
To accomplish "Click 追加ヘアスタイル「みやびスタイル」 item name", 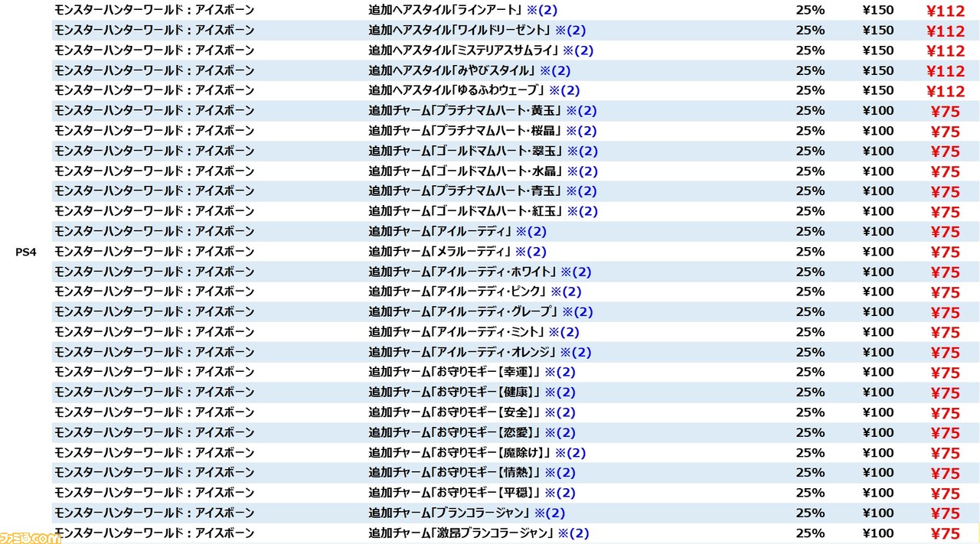I will (453, 70).
